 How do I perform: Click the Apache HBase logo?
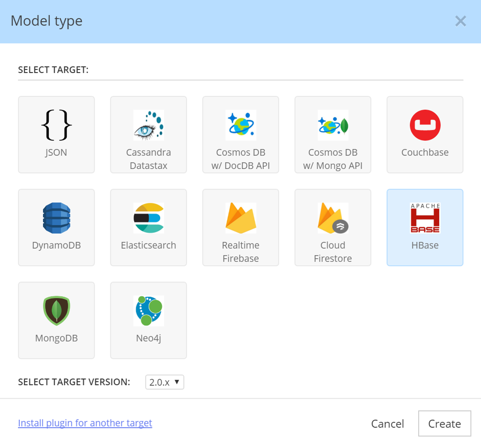[425, 218]
